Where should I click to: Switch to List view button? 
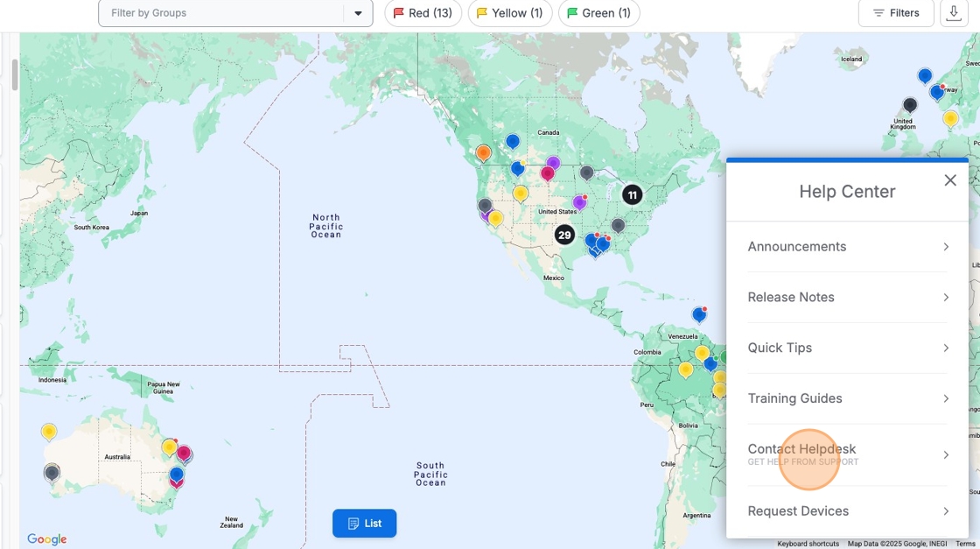coord(364,524)
